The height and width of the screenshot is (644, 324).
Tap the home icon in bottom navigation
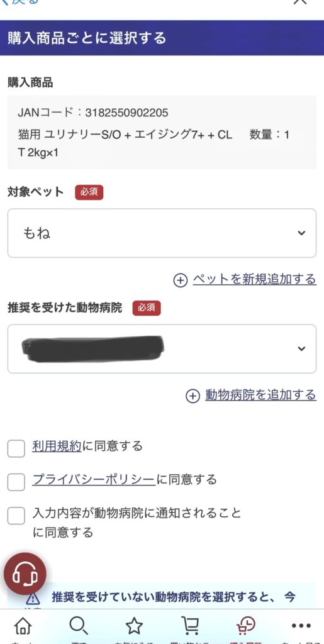click(x=23, y=626)
